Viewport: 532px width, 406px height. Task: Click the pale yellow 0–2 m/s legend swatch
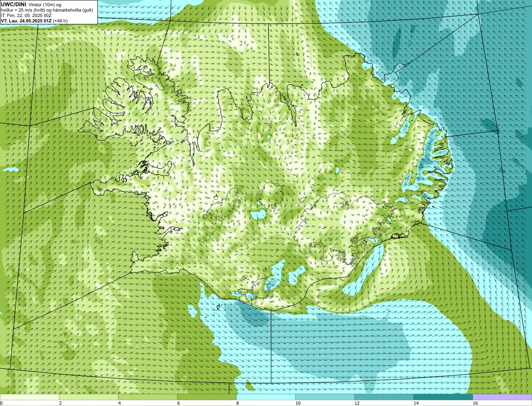click(x=30, y=397)
